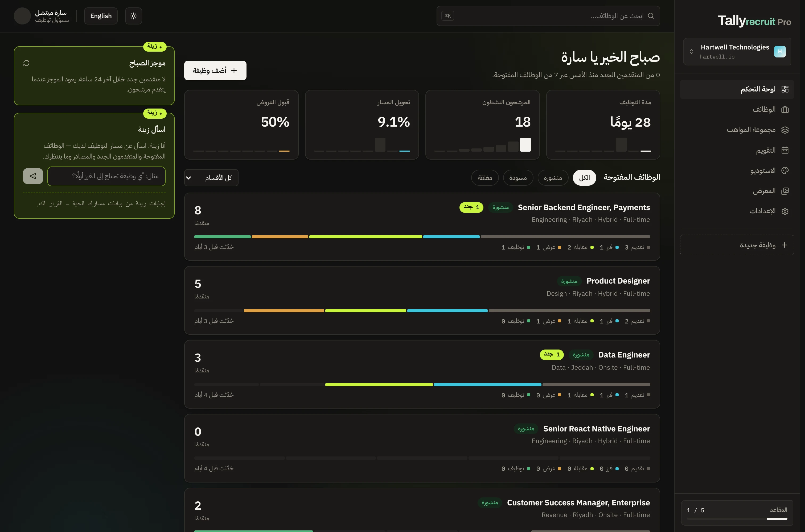Toggle the light/dark theme sun icon
The width and height of the screenshot is (805, 532).
(133, 16)
